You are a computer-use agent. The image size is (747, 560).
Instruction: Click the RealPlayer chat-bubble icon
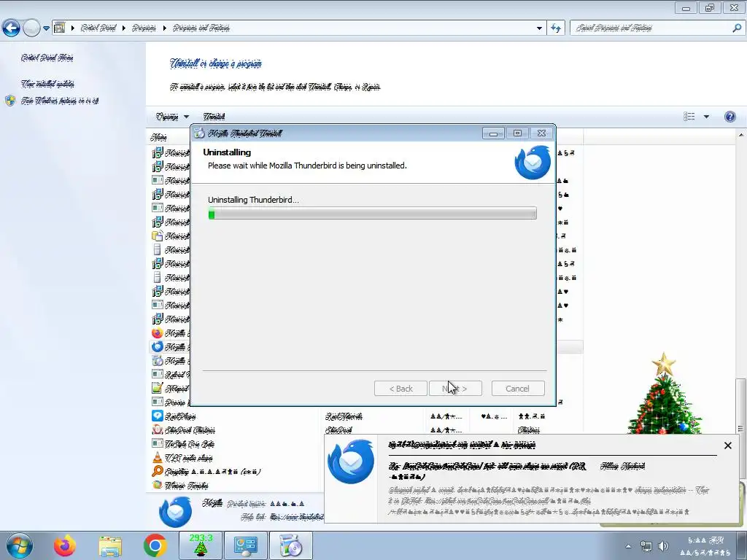[x=158, y=416]
